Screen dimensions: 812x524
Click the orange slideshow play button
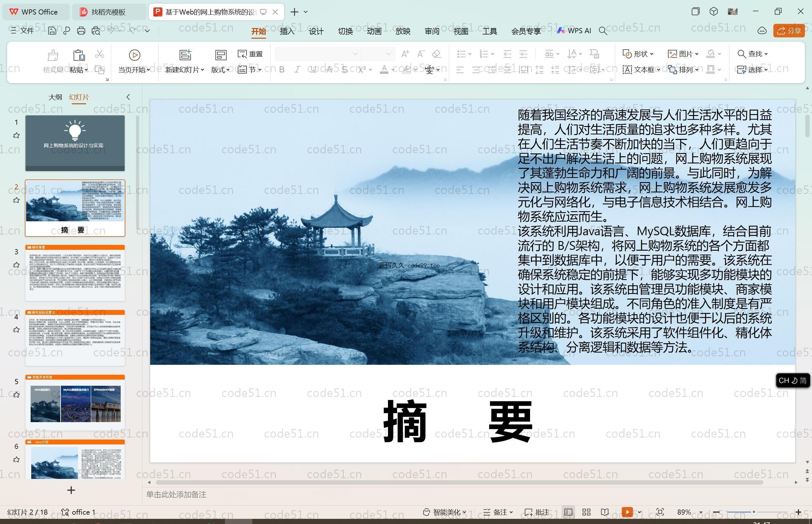pos(627,512)
